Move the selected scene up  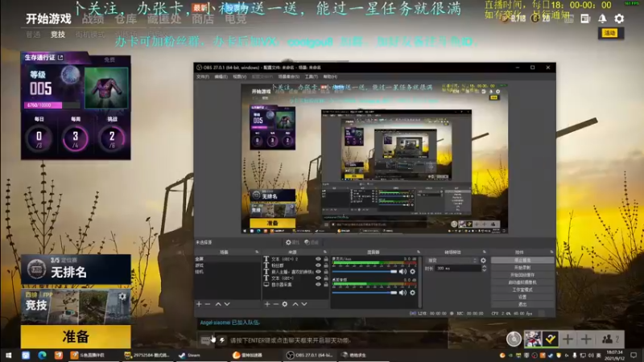(x=218, y=304)
